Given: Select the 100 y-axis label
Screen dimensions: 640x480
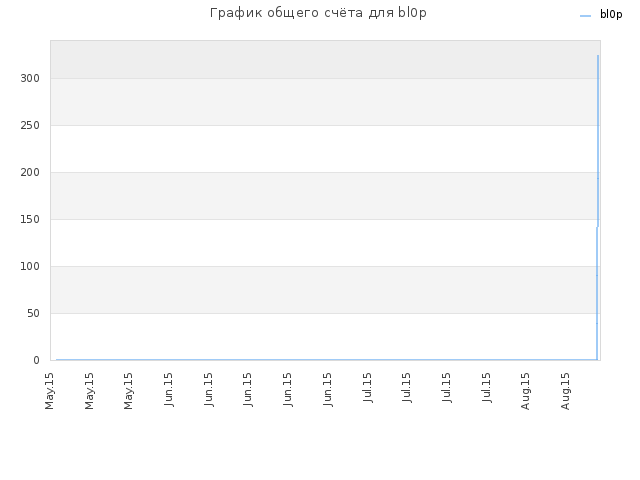Looking at the screenshot, I should pos(30,267).
